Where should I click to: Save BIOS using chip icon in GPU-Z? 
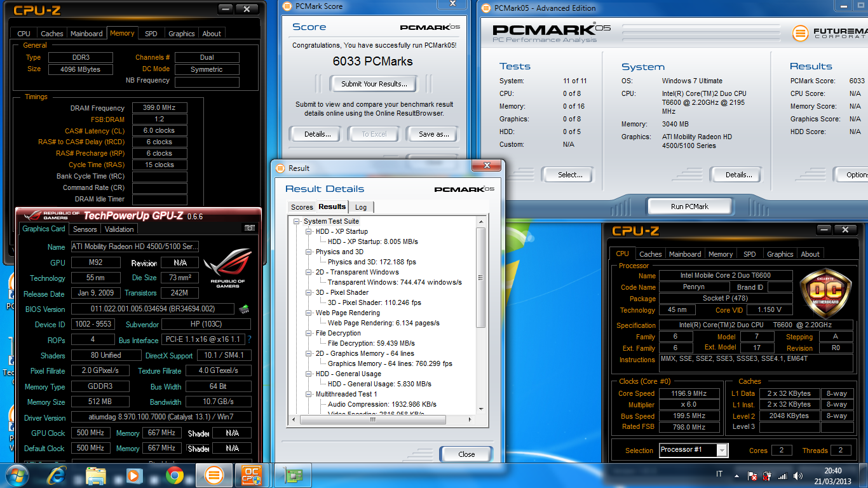click(x=244, y=309)
